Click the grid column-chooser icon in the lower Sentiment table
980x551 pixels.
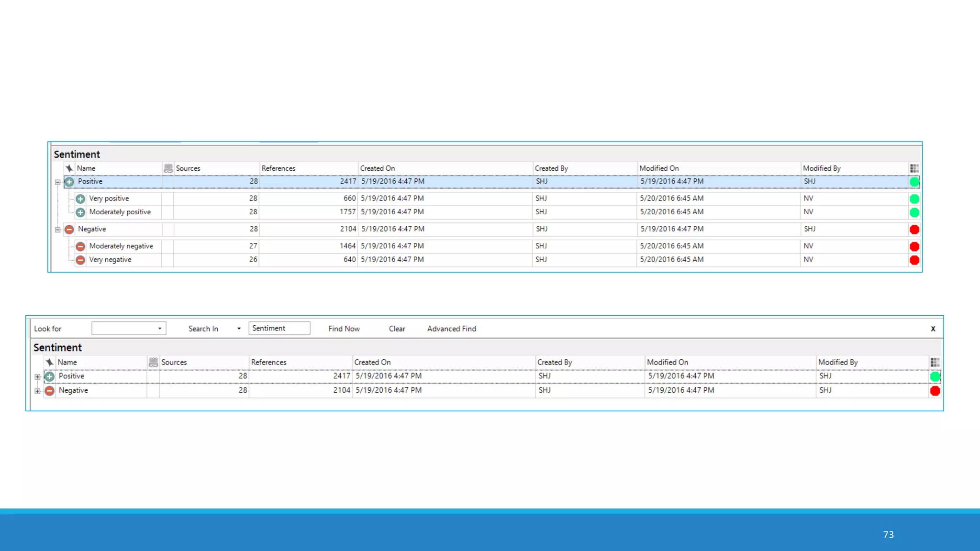[x=935, y=363]
